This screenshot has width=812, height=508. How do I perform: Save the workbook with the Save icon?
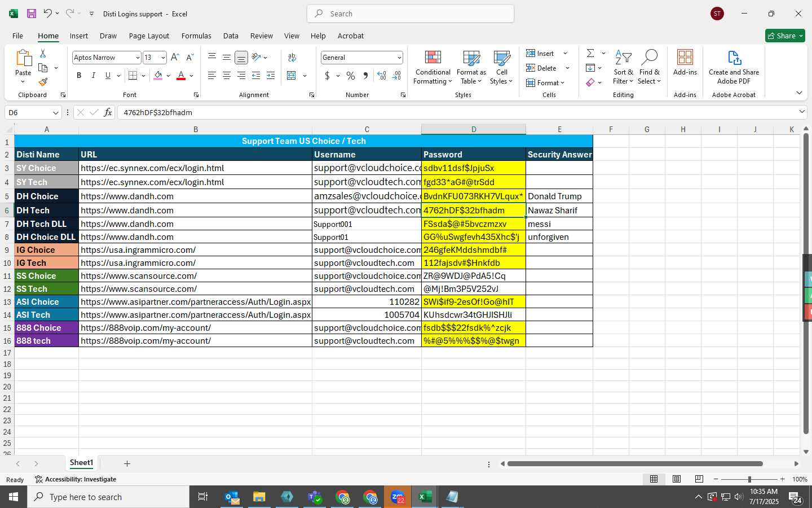(x=32, y=14)
